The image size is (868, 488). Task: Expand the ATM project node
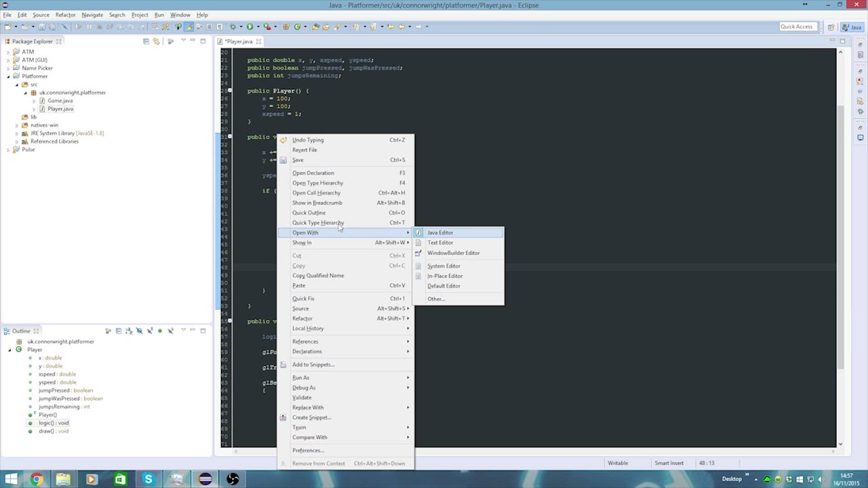tap(8, 52)
